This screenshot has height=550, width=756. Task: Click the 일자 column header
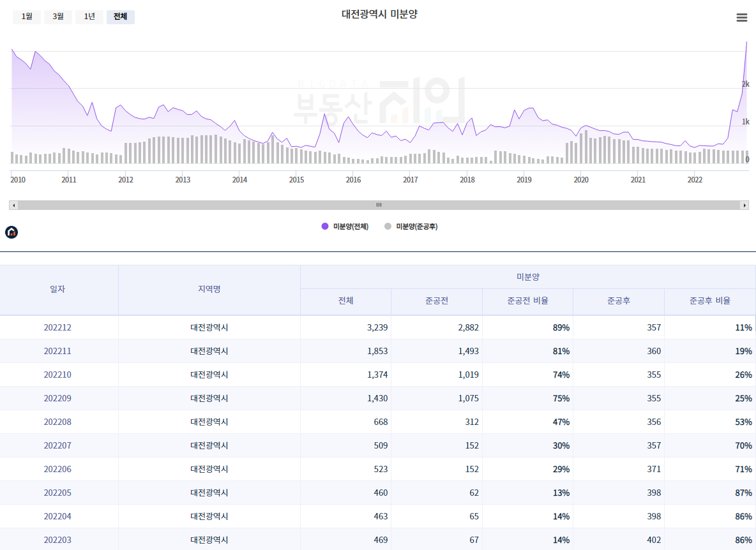[57, 289]
